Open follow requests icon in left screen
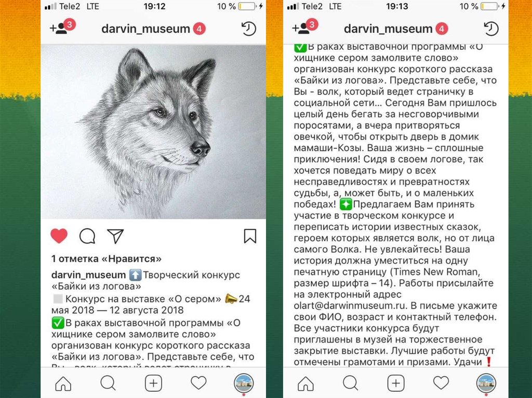 pos(62,27)
